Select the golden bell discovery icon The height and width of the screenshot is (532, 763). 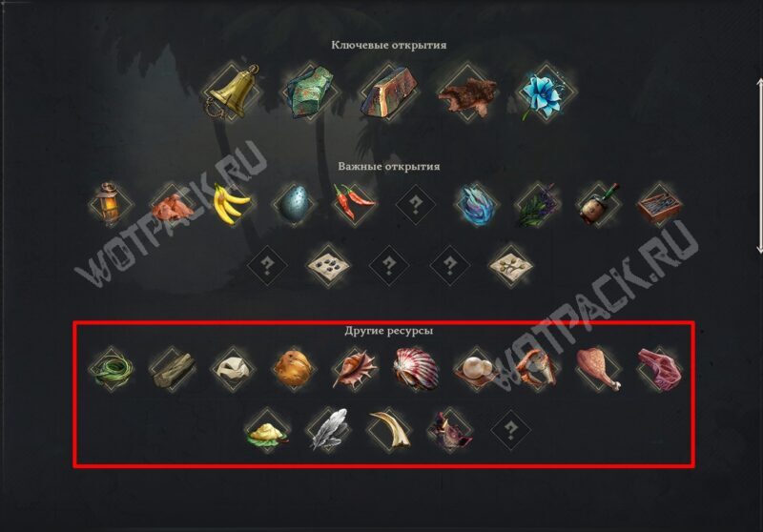[231, 92]
